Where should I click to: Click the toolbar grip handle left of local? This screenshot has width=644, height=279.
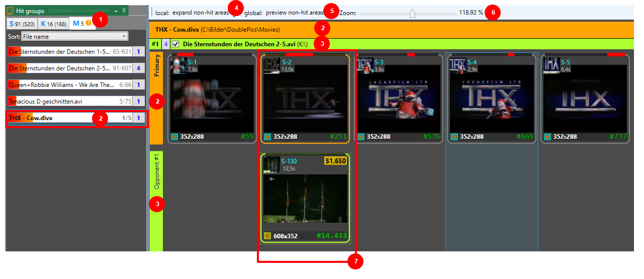pyautogui.click(x=151, y=13)
